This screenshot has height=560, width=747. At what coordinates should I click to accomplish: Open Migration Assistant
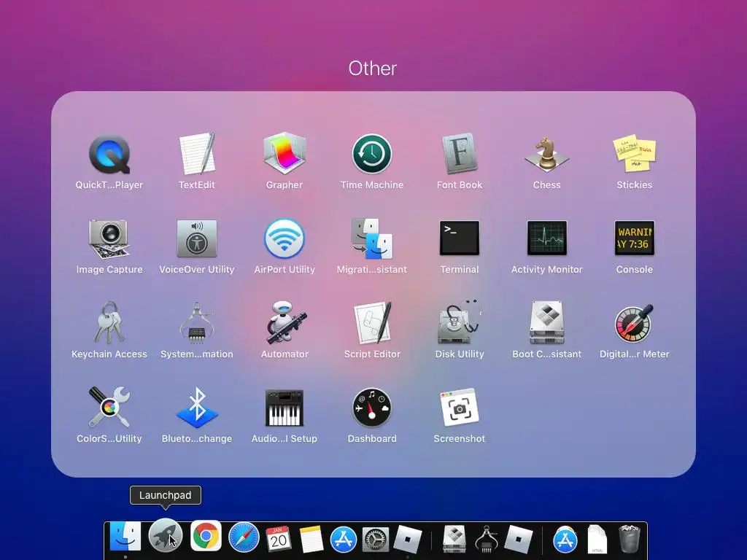click(x=372, y=238)
